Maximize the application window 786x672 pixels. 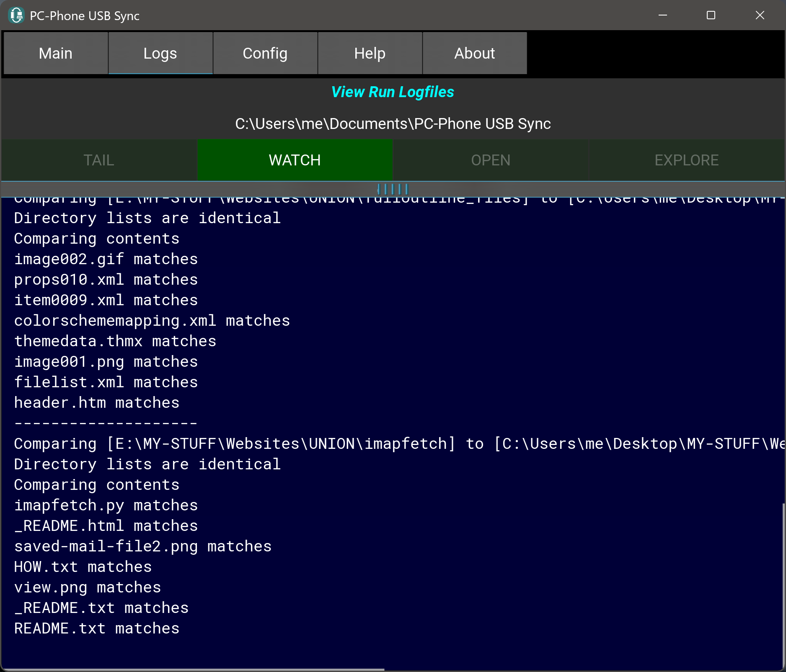click(711, 15)
